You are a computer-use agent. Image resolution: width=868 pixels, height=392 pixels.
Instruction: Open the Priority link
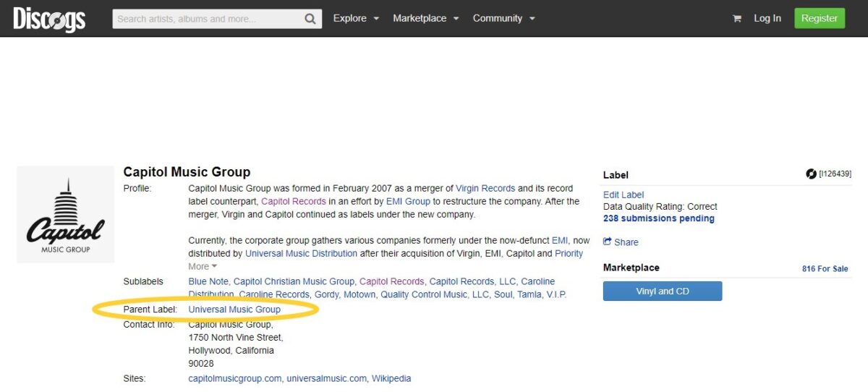tap(569, 253)
